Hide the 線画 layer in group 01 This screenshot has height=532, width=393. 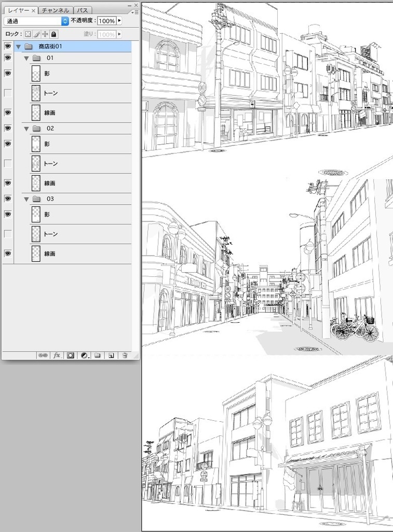pos(8,113)
